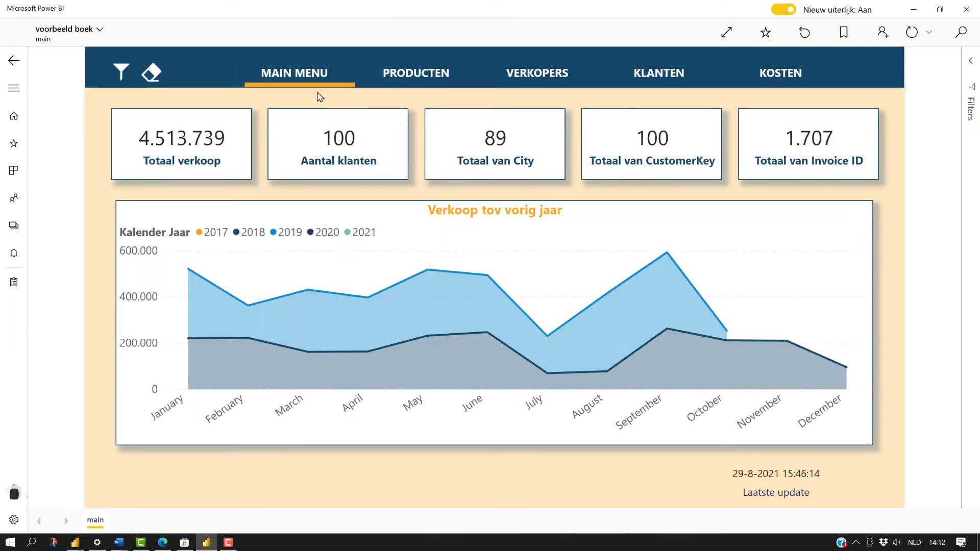Click the eraser icon to clear filters
Viewport: 980px width, 551px height.
151,72
